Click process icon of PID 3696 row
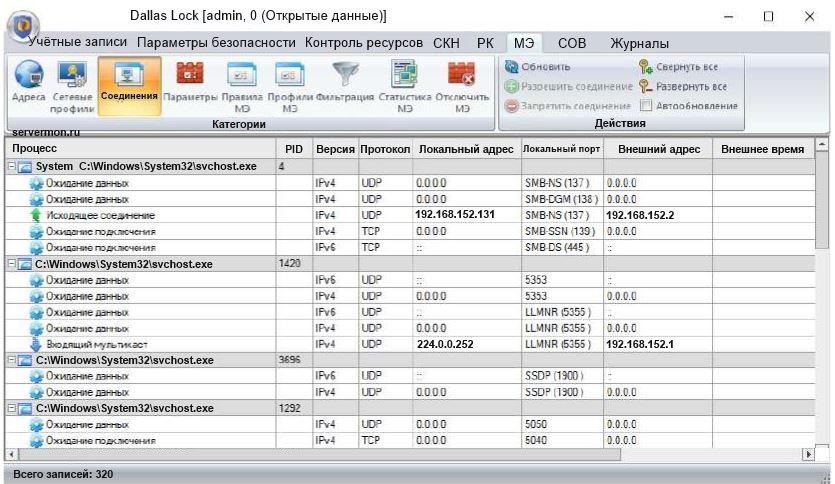The width and height of the screenshot is (835, 484). coord(24,360)
